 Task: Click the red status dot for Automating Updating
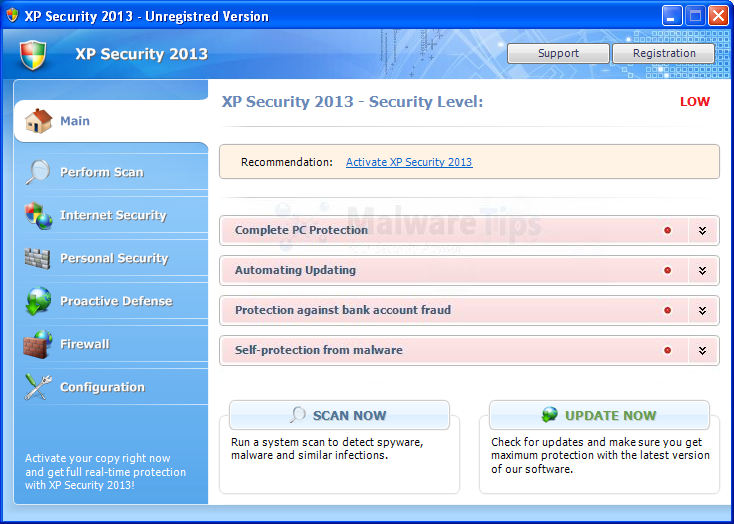[x=668, y=270]
